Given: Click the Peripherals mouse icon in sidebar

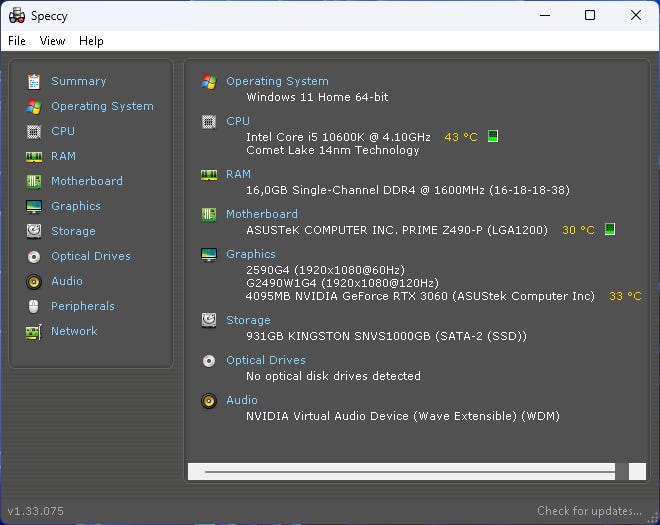Looking at the screenshot, I should coord(34,306).
